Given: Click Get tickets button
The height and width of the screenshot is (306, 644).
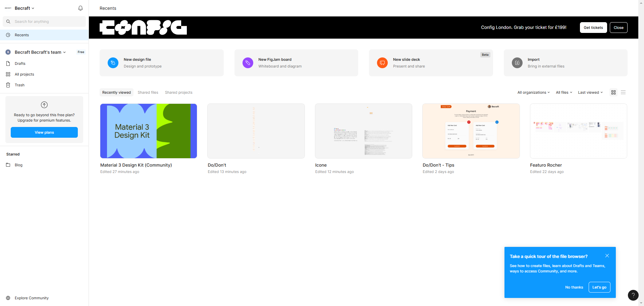Looking at the screenshot, I should coord(593,28).
